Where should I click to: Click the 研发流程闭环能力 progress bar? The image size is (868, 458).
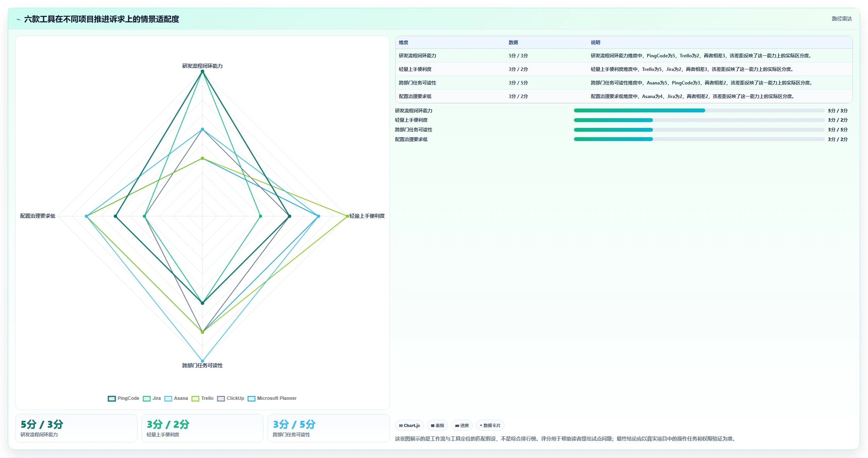pos(699,110)
